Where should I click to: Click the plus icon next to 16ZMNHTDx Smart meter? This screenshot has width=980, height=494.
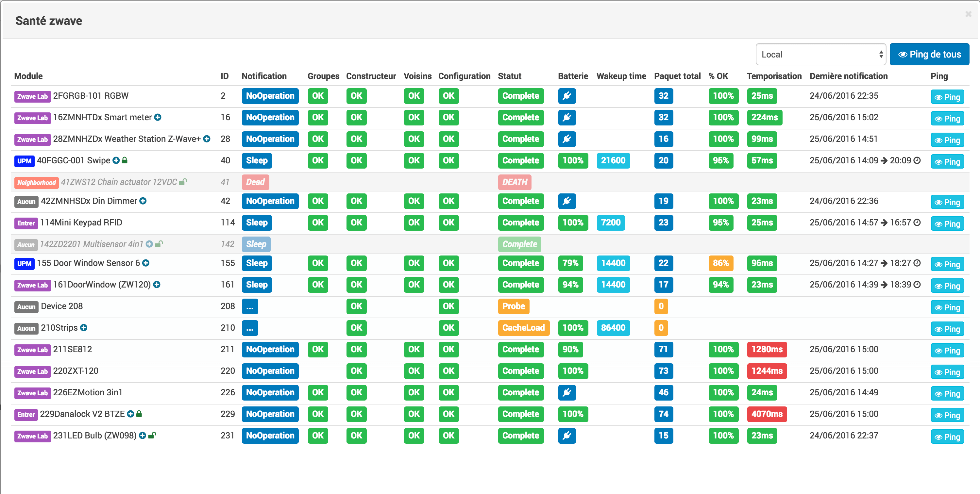[x=158, y=118]
